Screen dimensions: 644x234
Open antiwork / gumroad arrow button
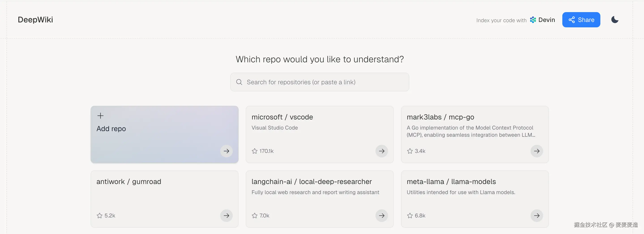(226, 216)
